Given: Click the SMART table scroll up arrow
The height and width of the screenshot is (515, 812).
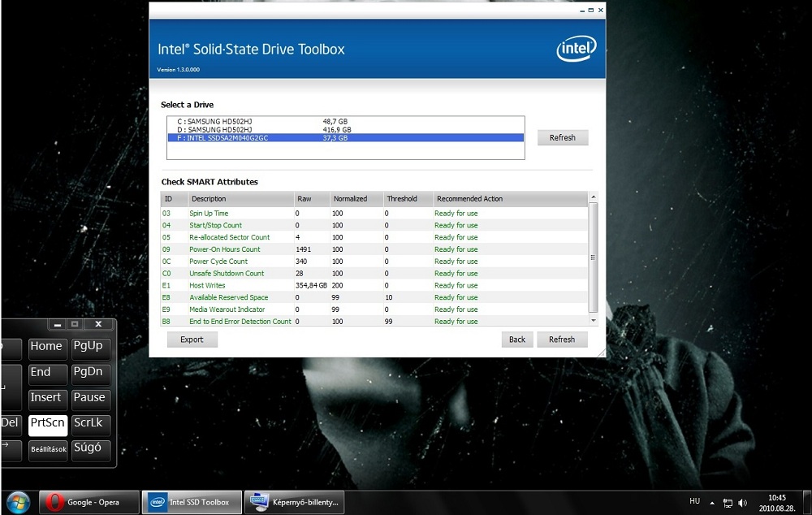Looking at the screenshot, I should 594,197.
